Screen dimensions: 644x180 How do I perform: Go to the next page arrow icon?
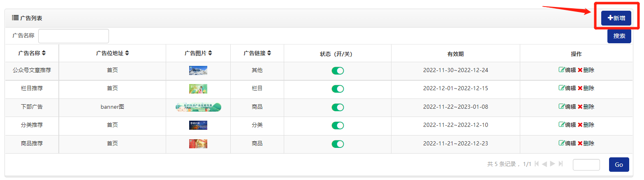(553, 164)
